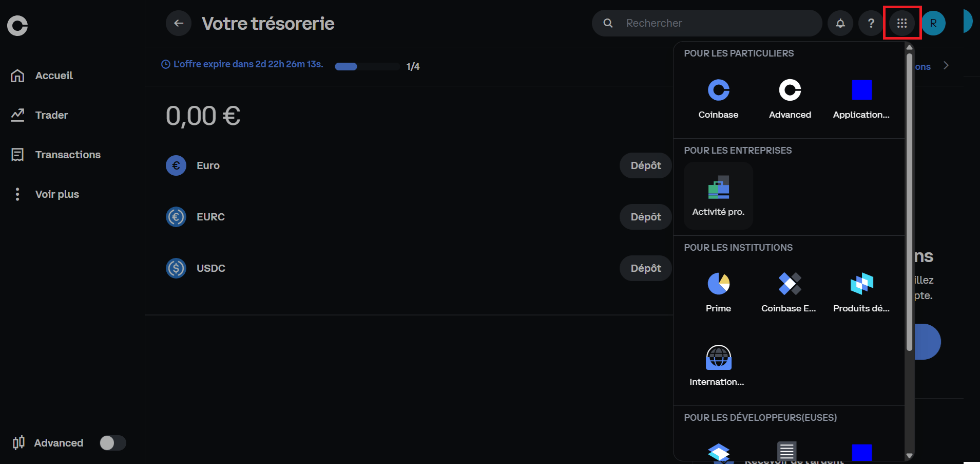Go back with the arrow button

pos(178,23)
